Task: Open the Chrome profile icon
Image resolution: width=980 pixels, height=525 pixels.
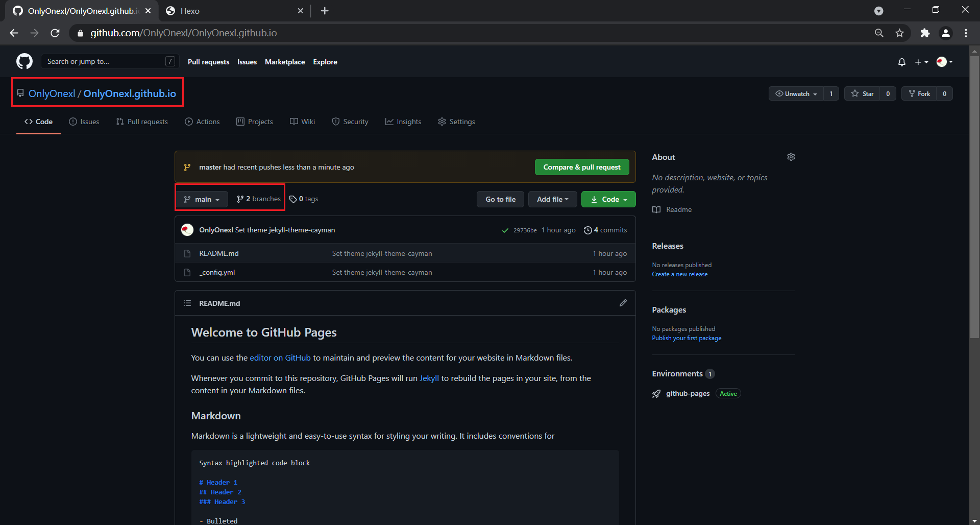Action: click(x=946, y=33)
